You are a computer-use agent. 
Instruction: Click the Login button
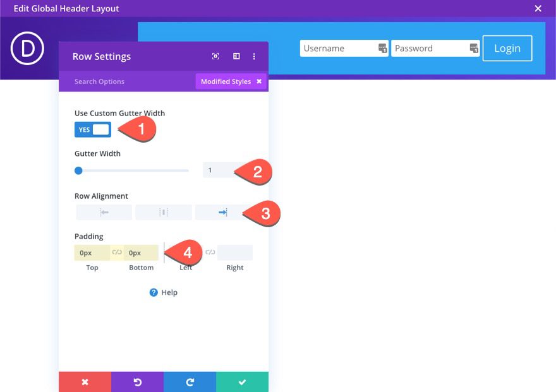507,48
